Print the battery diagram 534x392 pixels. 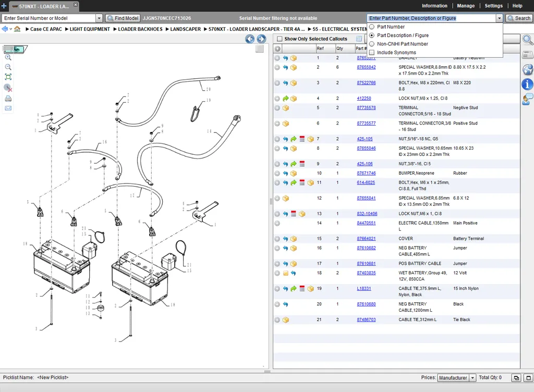coord(8,99)
